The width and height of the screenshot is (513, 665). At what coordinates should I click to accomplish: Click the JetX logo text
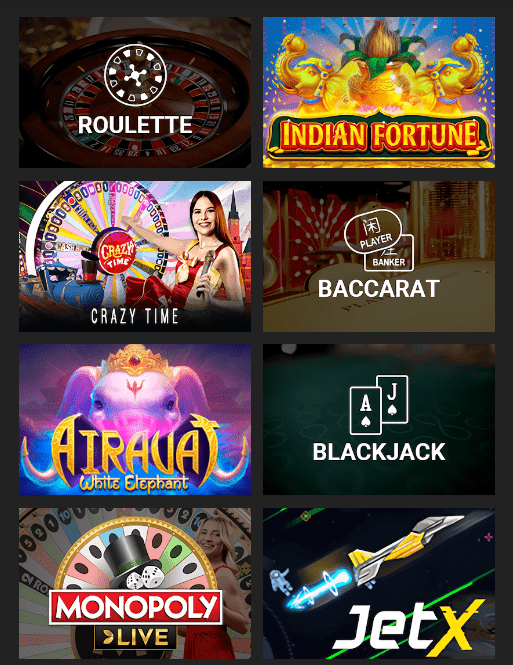point(409,626)
